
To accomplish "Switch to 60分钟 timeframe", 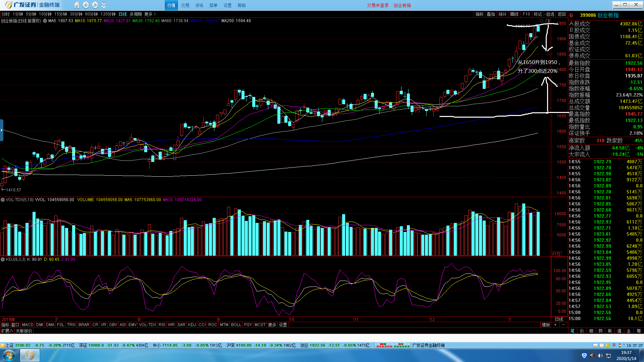I will [x=91, y=14].
